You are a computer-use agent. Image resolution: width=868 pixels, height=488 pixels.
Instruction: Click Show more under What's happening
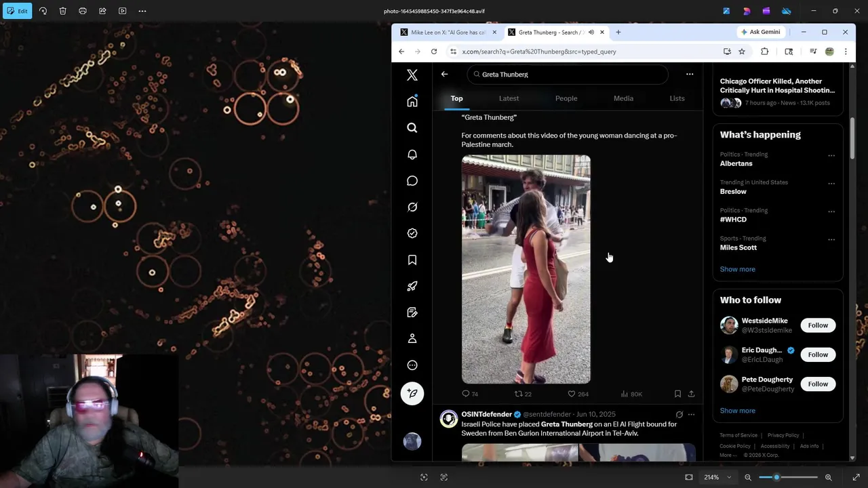[737, 269]
